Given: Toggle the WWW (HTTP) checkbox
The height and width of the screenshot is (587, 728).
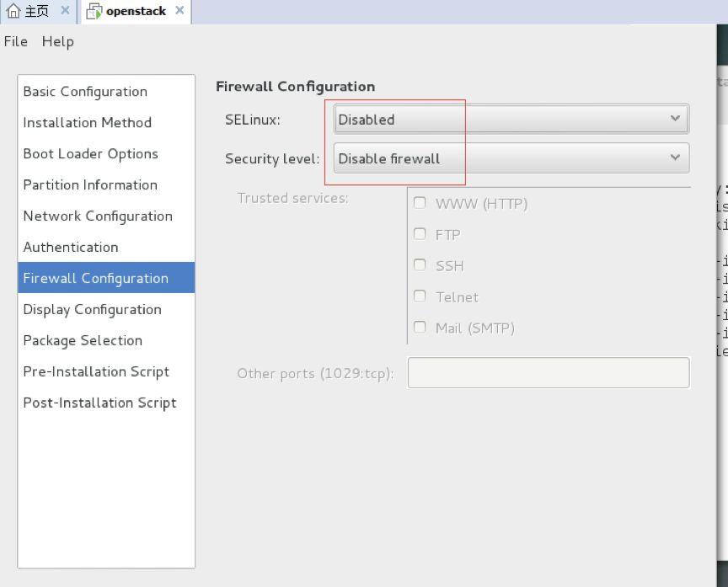Looking at the screenshot, I should [420, 203].
